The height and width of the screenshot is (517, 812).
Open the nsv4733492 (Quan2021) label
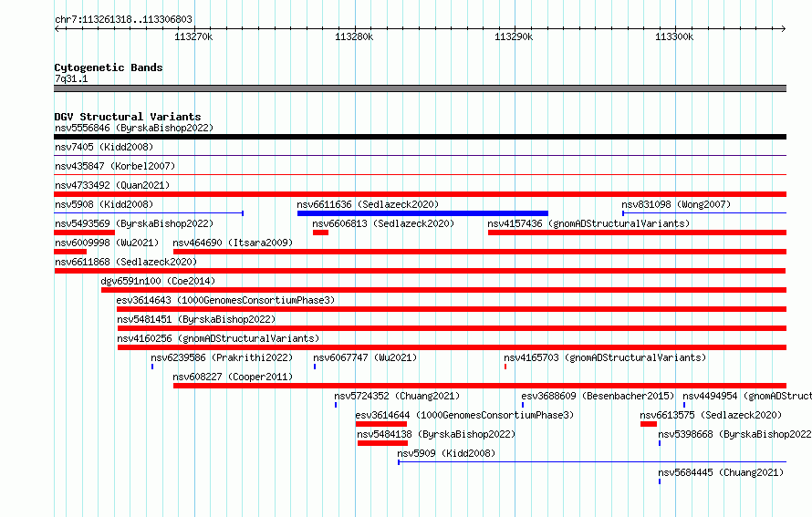112,185
